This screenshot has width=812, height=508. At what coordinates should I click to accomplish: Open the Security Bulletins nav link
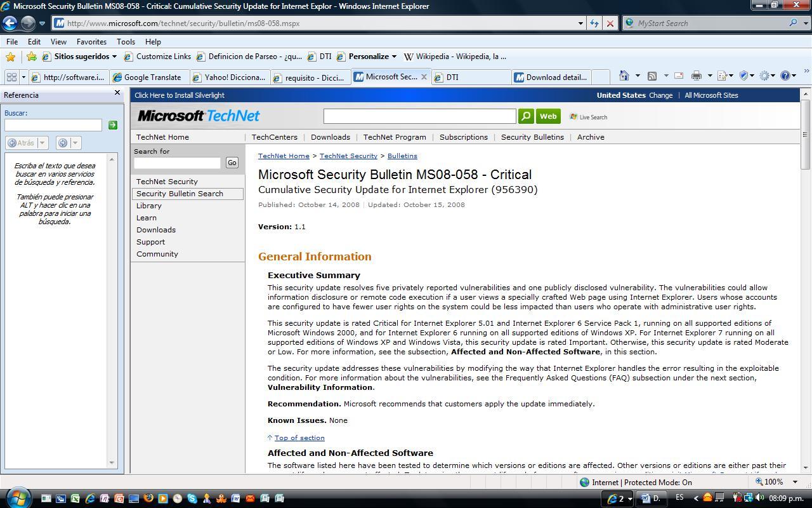click(532, 137)
